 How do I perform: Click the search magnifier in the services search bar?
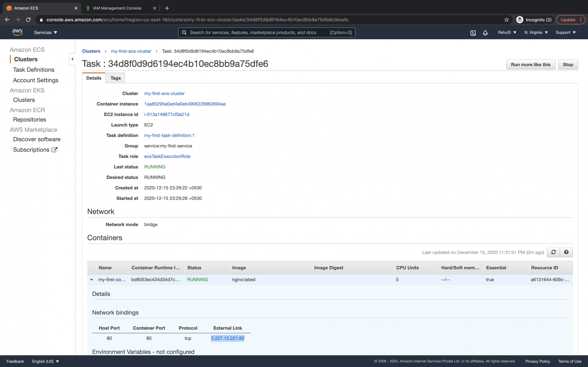(184, 32)
